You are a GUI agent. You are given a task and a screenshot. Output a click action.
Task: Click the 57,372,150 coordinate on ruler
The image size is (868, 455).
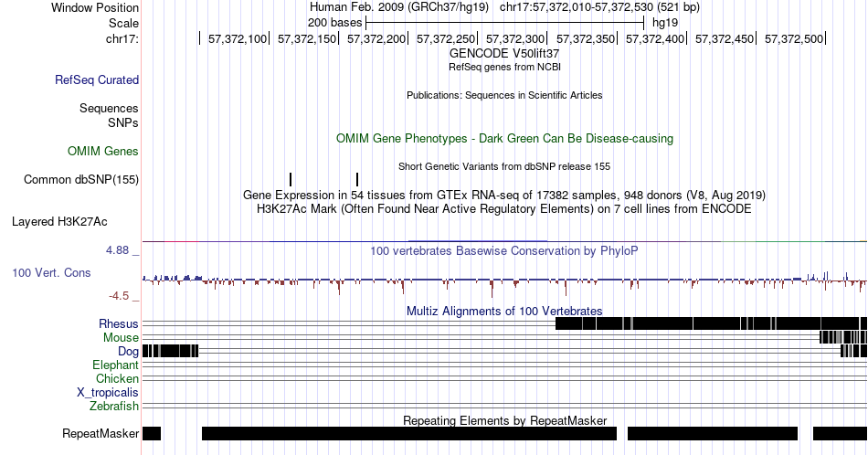(x=307, y=38)
